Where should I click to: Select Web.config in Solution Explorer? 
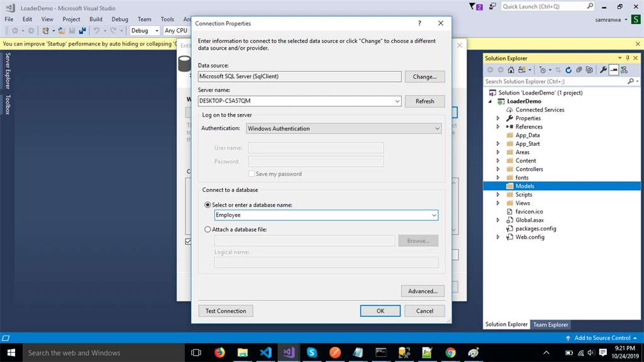(x=530, y=237)
